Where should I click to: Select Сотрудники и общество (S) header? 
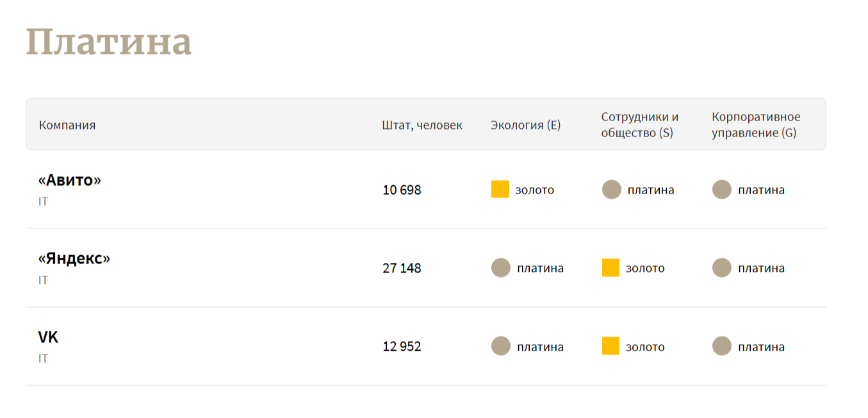click(x=640, y=125)
